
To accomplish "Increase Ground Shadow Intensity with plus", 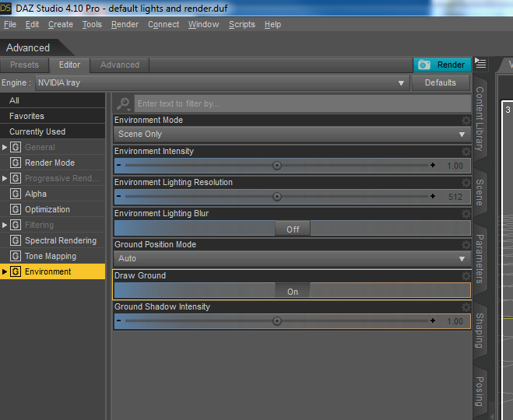I will [x=433, y=321].
